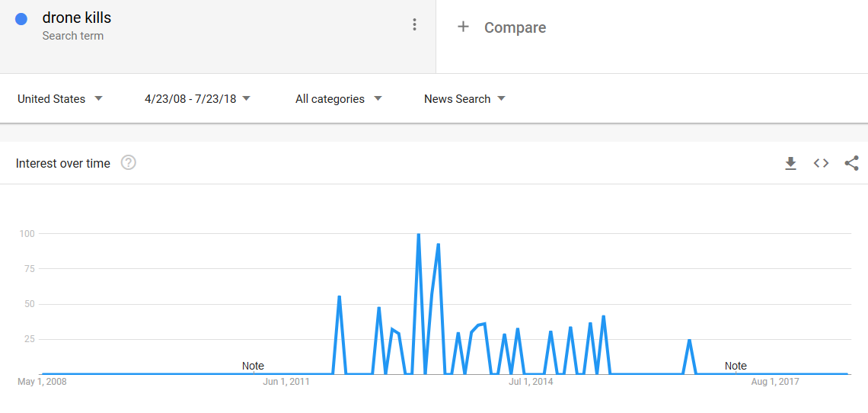
Task: Click the chart's highest peak at 100
Action: (419, 235)
